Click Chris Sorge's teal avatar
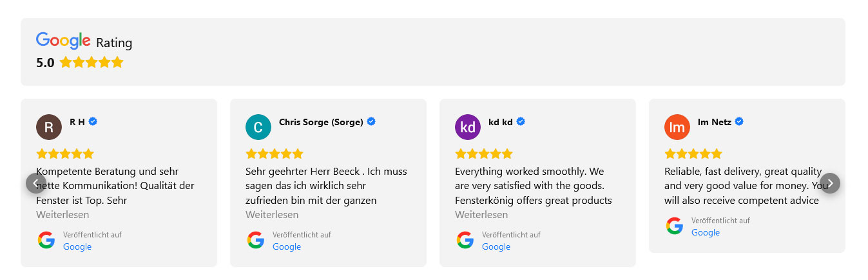Screen dimensions: 868x280 (x=258, y=127)
